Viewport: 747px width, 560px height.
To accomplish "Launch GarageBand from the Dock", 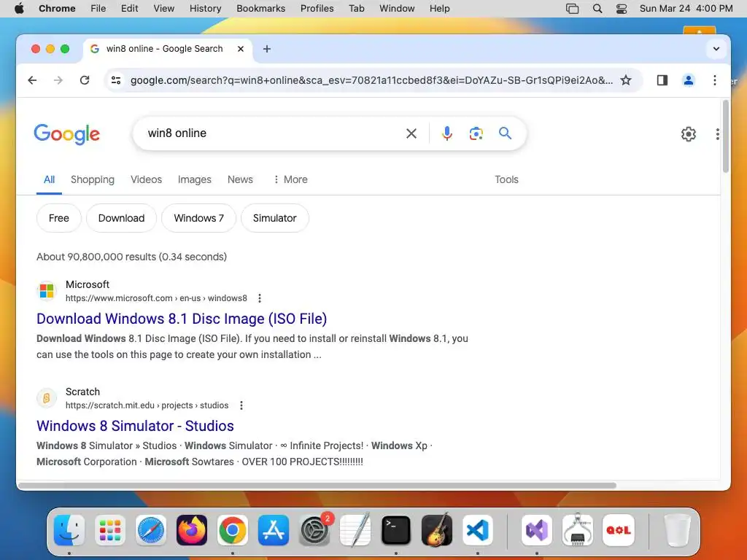I will 437,530.
